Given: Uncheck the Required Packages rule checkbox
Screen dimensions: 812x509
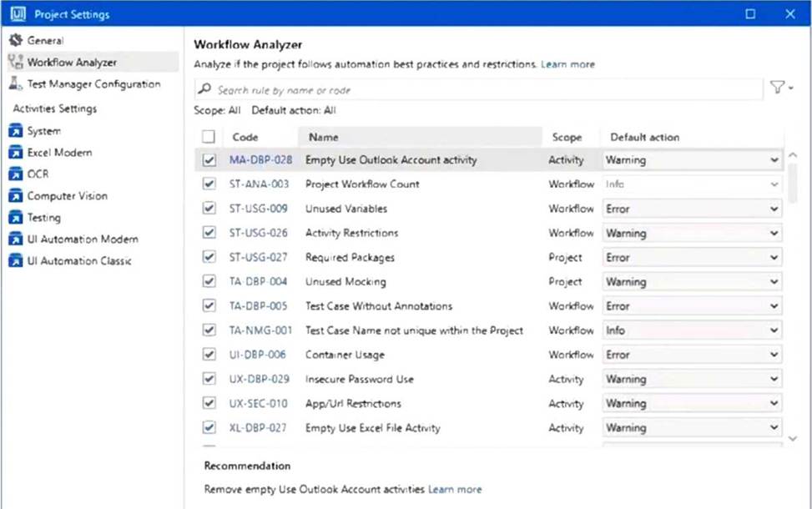Looking at the screenshot, I should click(209, 257).
